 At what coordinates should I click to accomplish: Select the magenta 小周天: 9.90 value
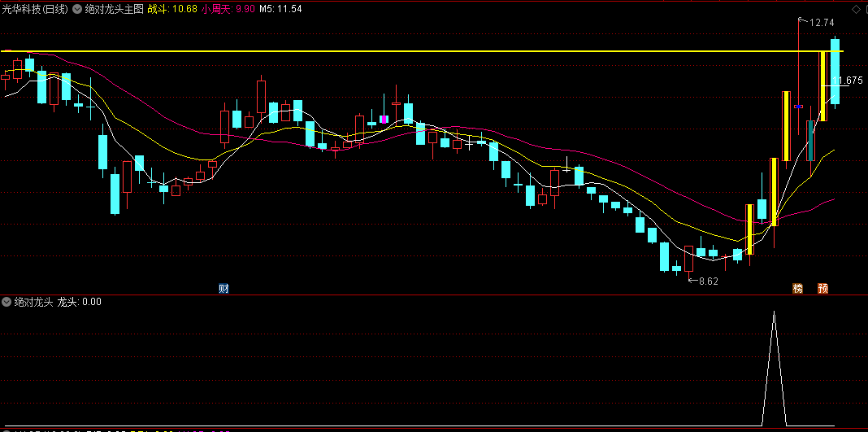(228, 9)
